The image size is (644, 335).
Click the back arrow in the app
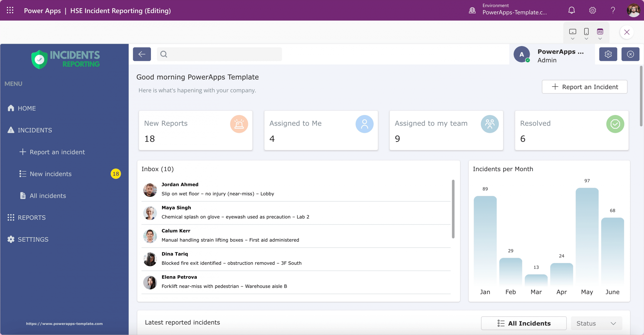point(142,54)
